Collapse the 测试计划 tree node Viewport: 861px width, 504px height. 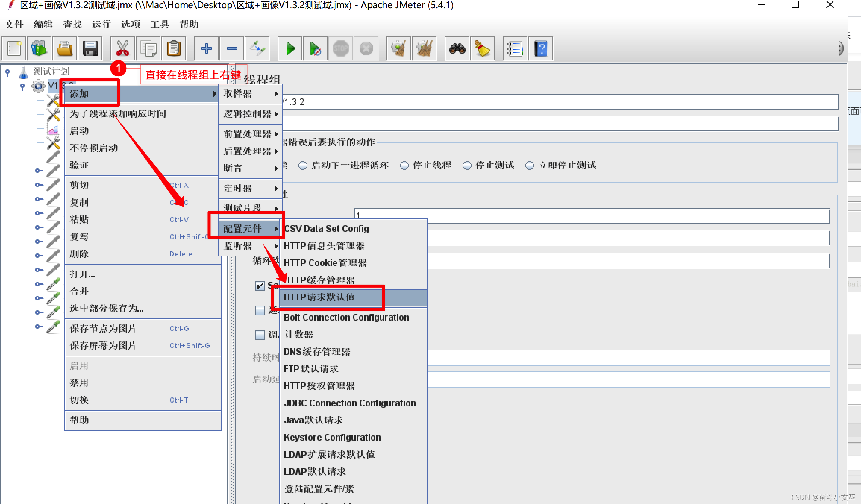(8, 72)
